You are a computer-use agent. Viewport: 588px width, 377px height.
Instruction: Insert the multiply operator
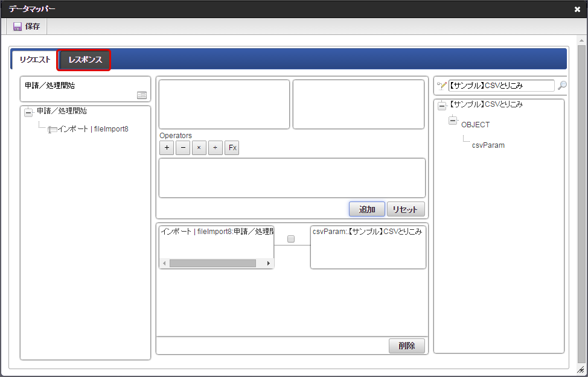click(x=199, y=148)
